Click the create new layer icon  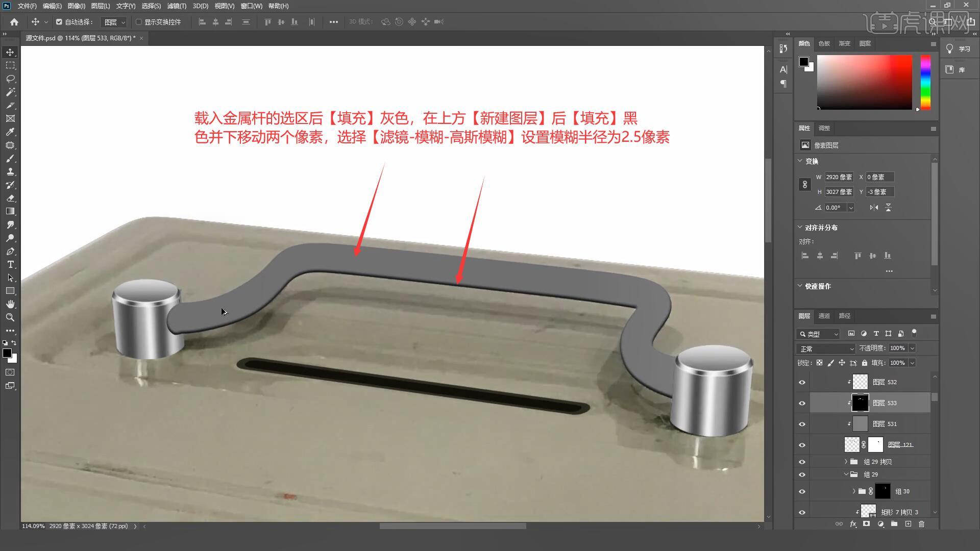pos(908,524)
